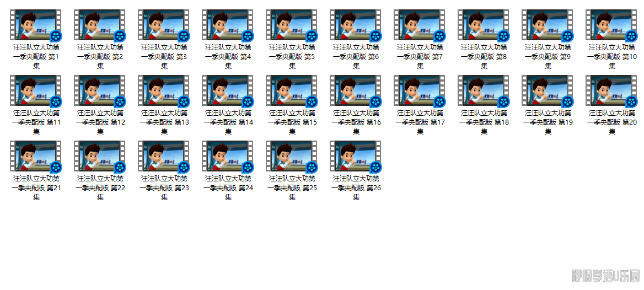Click file name 汪汪队立大功第一季央配版 第23集
644x290 pixels.
(164, 188)
